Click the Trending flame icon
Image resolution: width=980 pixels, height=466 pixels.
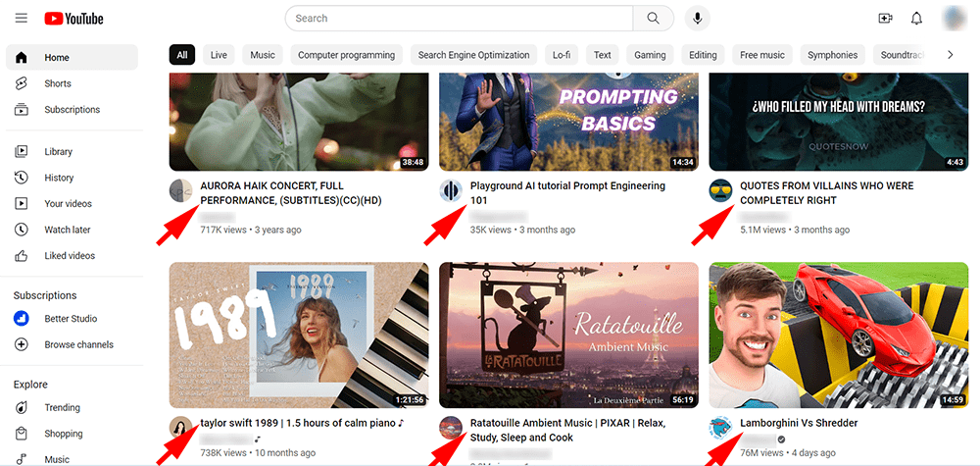coord(22,408)
